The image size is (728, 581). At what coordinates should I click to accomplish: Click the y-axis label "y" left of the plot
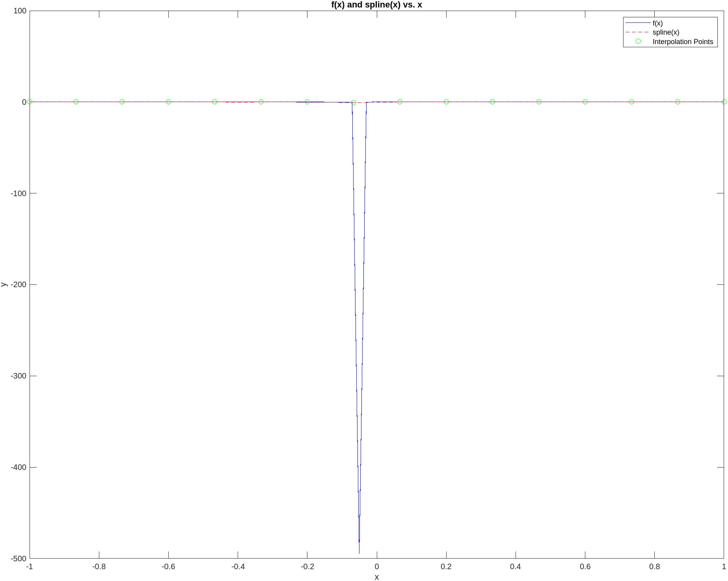(4, 284)
